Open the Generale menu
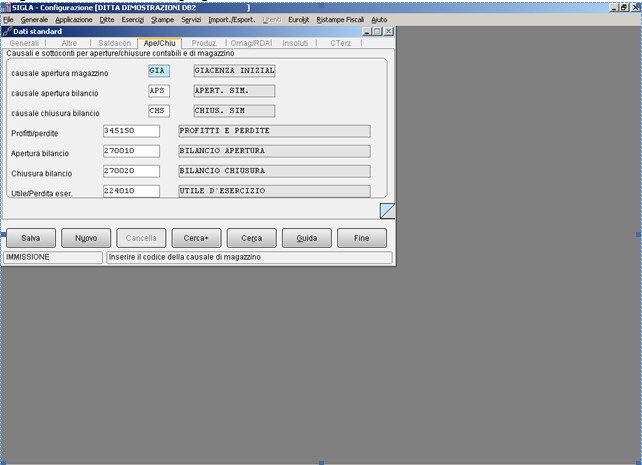This screenshot has height=465, width=642. tap(34, 20)
